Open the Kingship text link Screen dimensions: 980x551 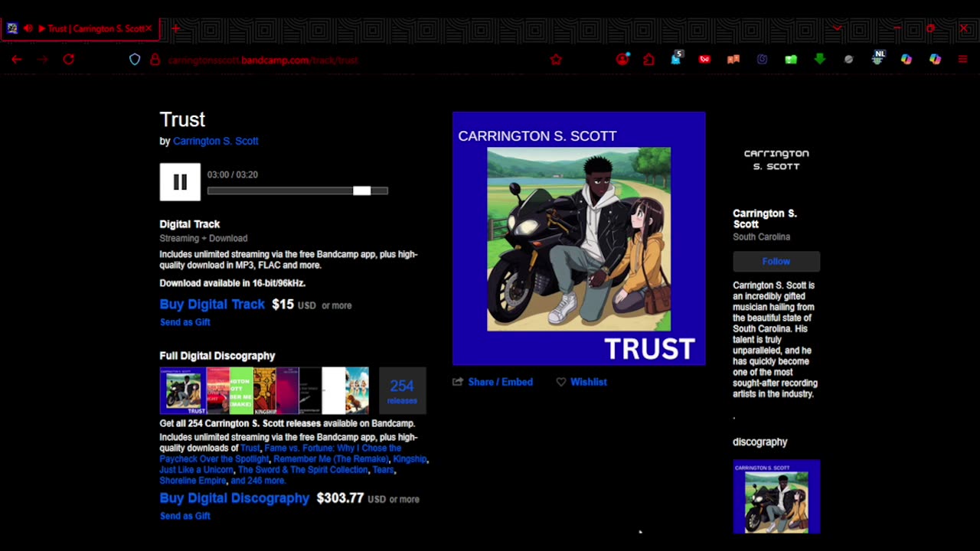point(410,459)
